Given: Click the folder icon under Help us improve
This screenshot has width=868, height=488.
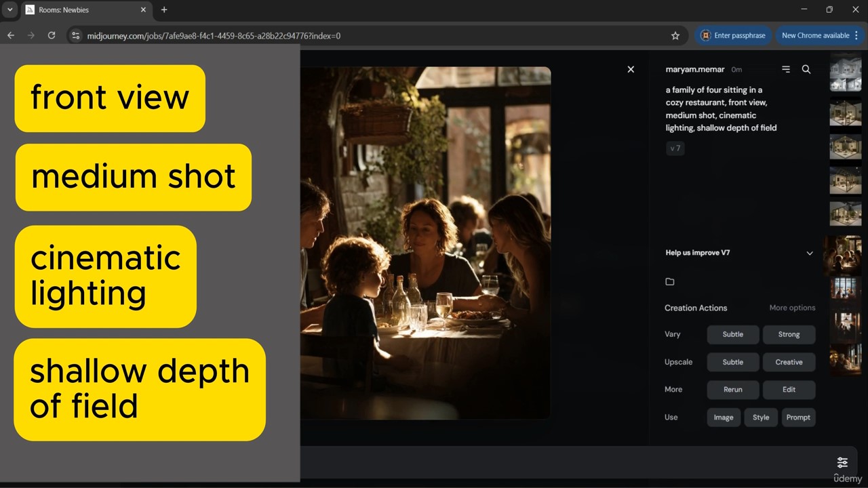Looking at the screenshot, I should (670, 281).
